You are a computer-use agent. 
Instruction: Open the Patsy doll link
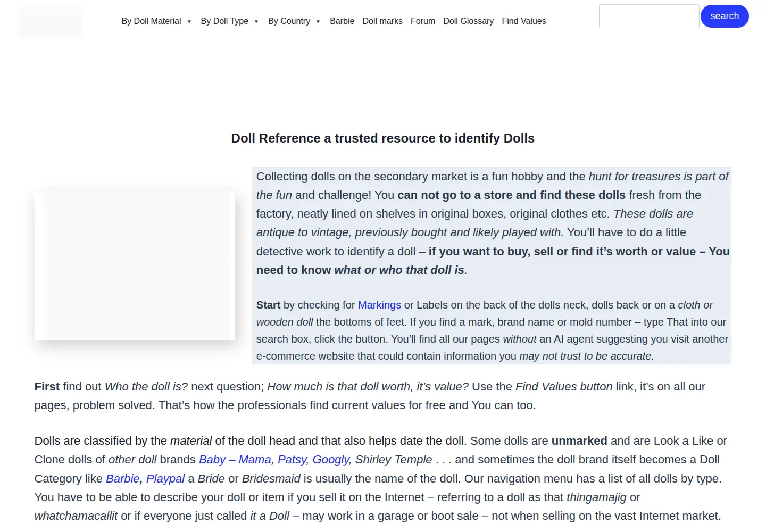(x=293, y=460)
